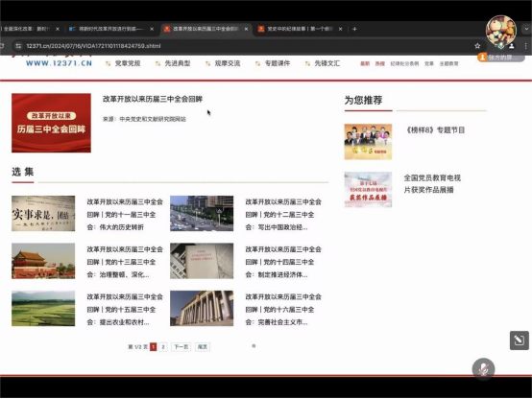Click the source text 中央党史和文献研究院网站
This screenshot has width=532, height=399.
(153, 119)
